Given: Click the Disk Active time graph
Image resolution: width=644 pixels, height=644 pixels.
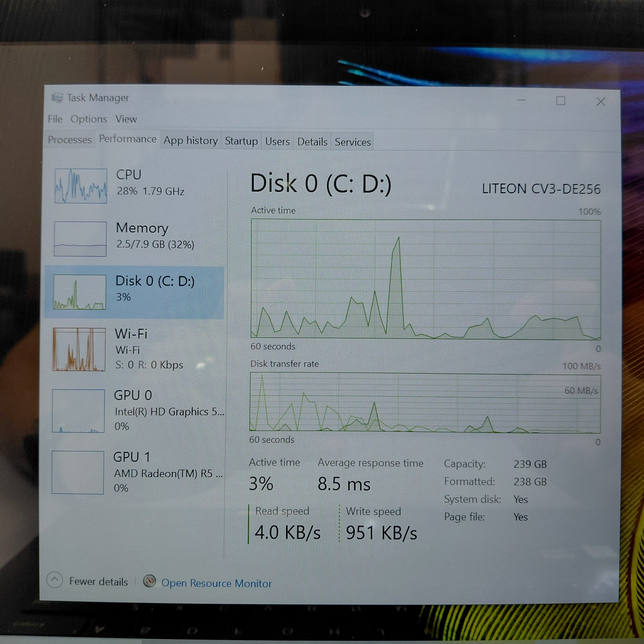Looking at the screenshot, I should click(425, 279).
